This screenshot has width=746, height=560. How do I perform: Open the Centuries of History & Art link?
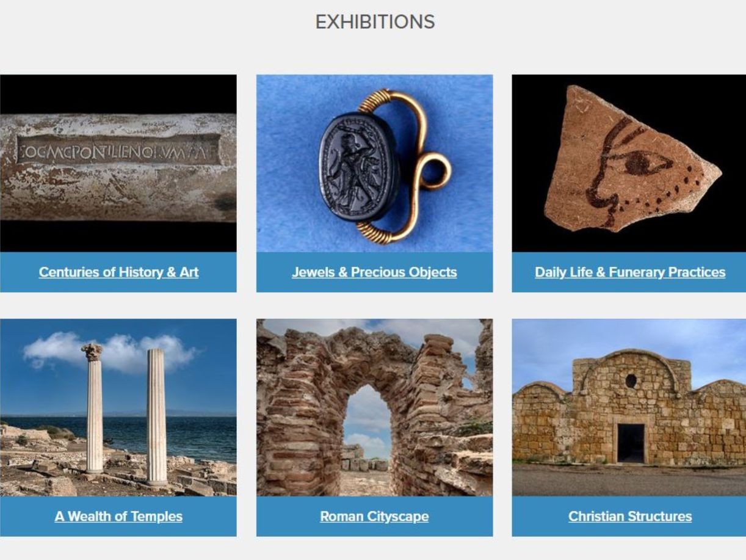(118, 272)
